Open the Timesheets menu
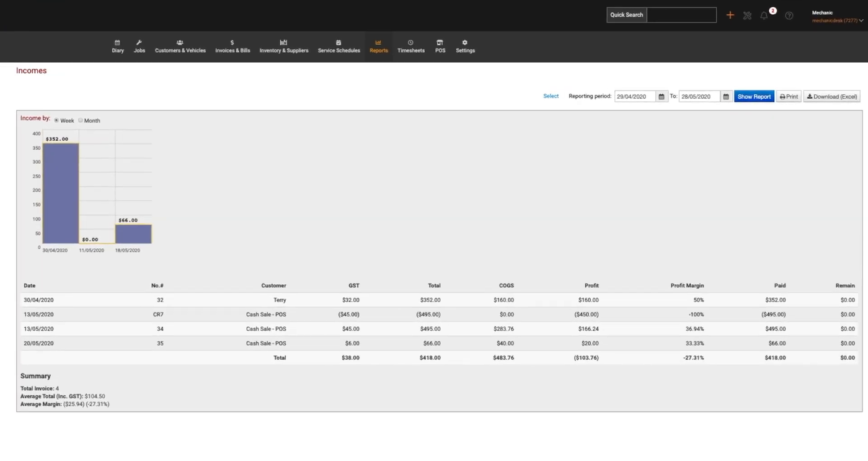This screenshot has width=868, height=461. click(411, 47)
